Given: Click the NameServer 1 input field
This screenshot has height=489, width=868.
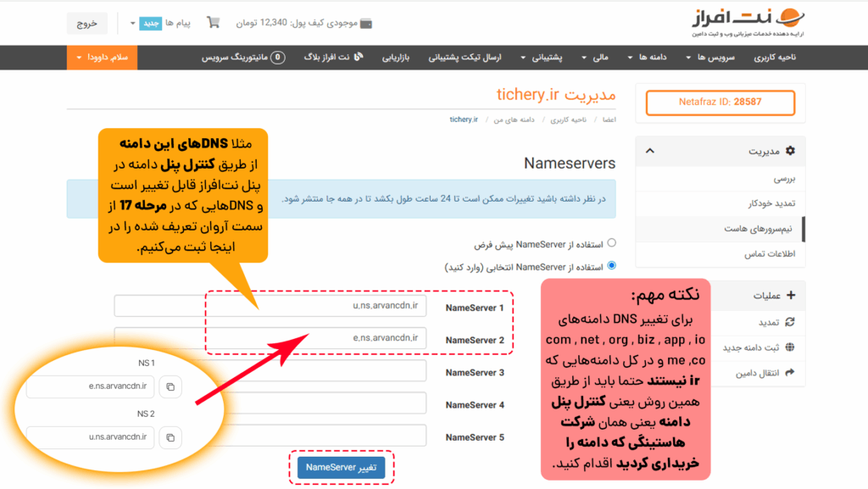Looking at the screenshot, I should (x=270, y=306).
